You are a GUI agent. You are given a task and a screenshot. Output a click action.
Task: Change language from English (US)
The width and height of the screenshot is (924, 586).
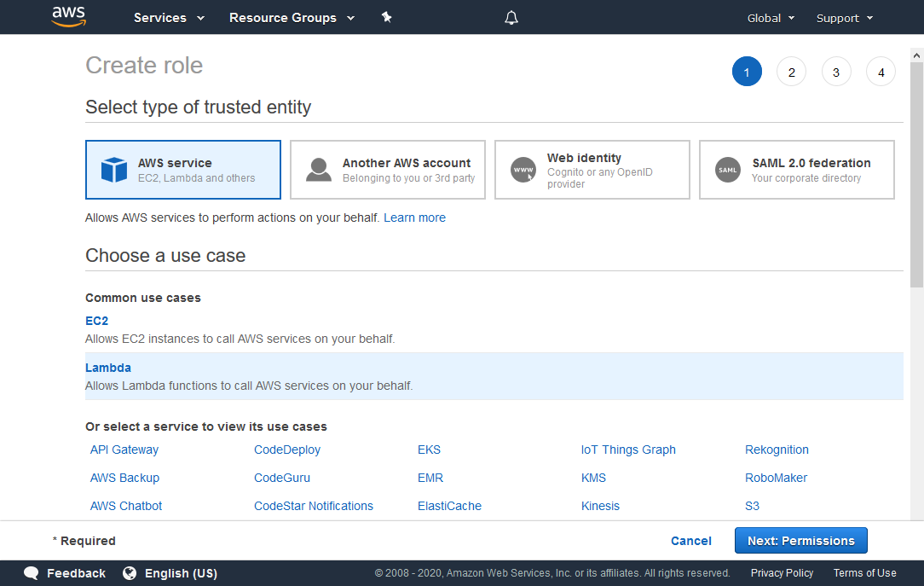181,573
